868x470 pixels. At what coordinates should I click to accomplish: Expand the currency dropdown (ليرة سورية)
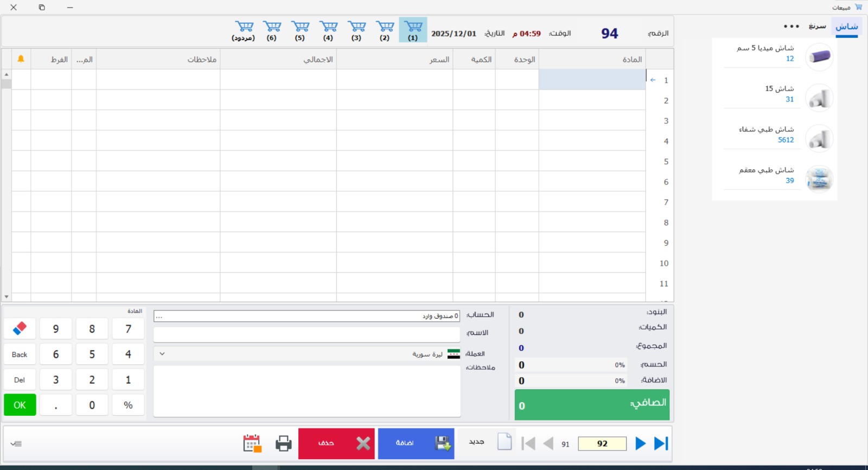point(162,354)
